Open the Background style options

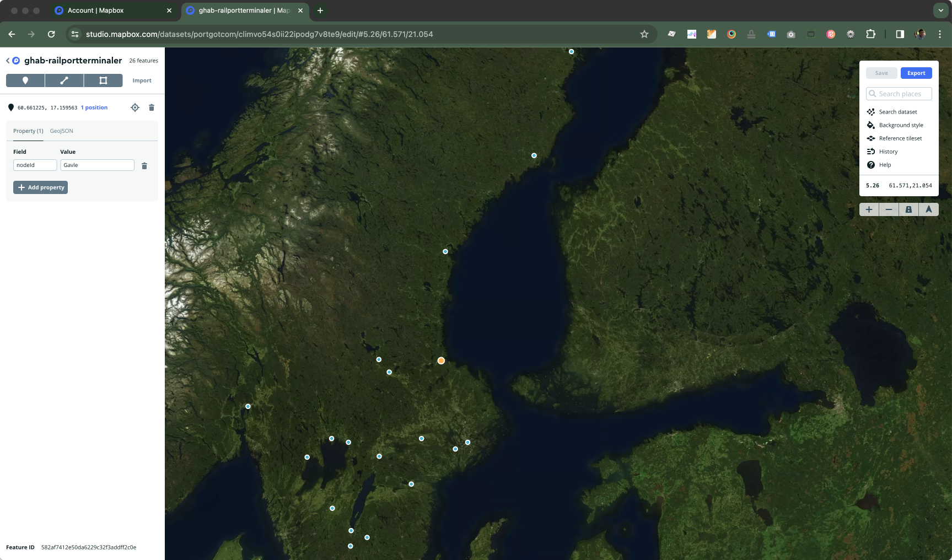900,125
